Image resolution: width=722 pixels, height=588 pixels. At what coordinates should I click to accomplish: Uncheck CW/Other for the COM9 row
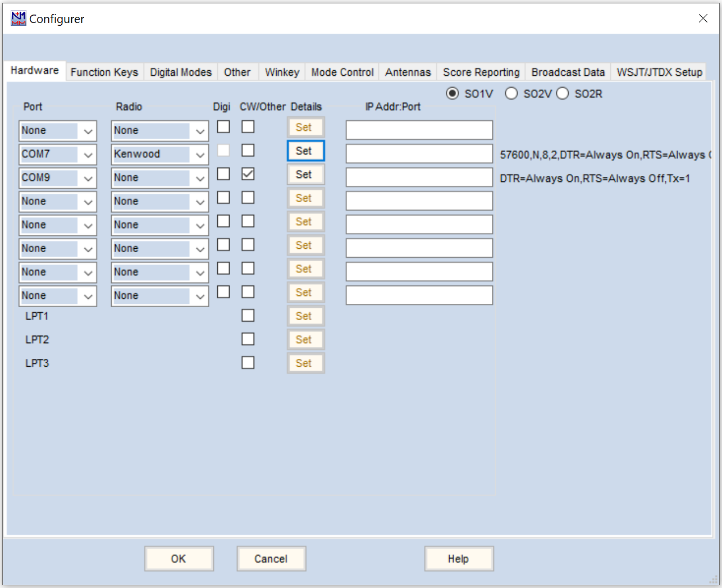click(248, 174)
